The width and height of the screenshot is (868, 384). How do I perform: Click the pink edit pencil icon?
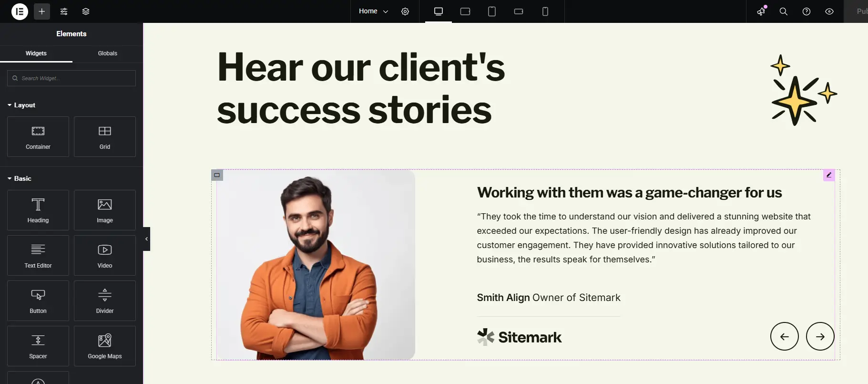click(829, 175)
